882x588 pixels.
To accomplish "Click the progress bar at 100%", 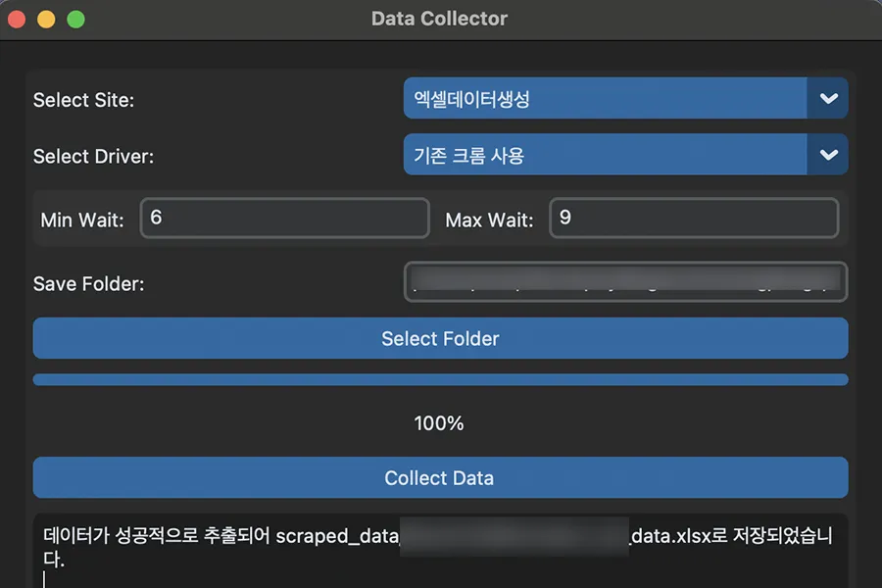I will tap(439, 379).
